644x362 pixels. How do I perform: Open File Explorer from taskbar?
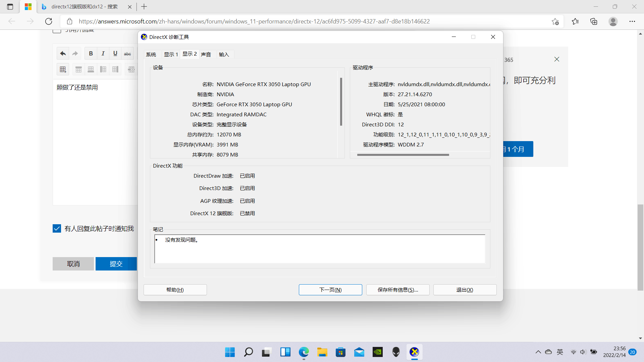click(x=322, y=352)
